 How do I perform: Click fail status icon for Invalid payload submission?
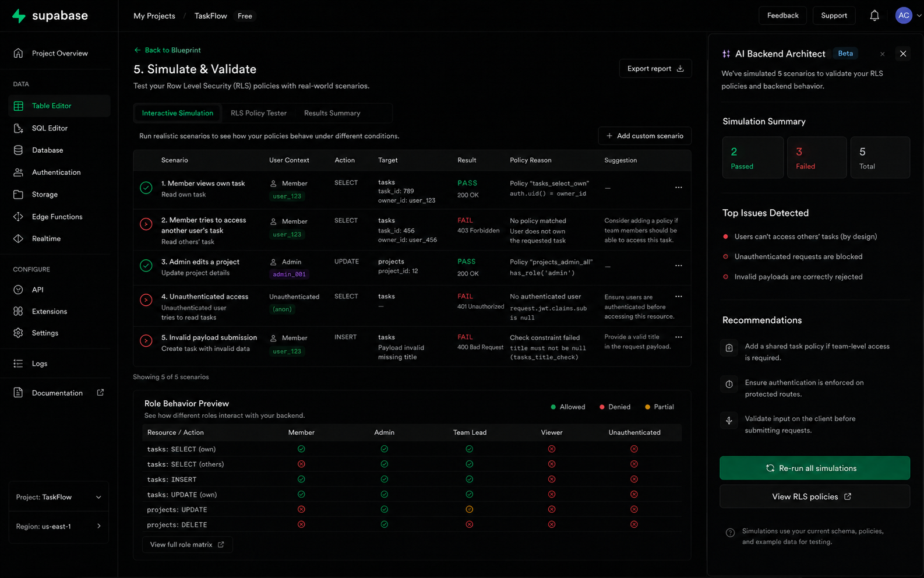(146, 341)
